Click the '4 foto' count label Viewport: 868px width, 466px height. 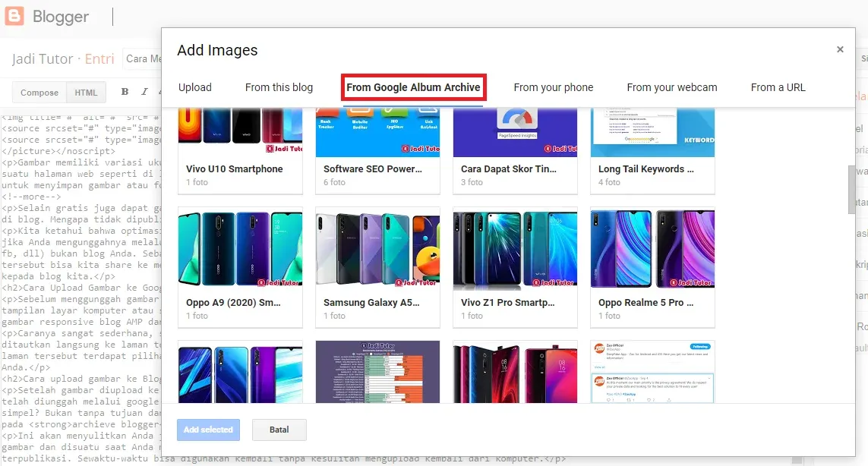click(x=609, y=182)
